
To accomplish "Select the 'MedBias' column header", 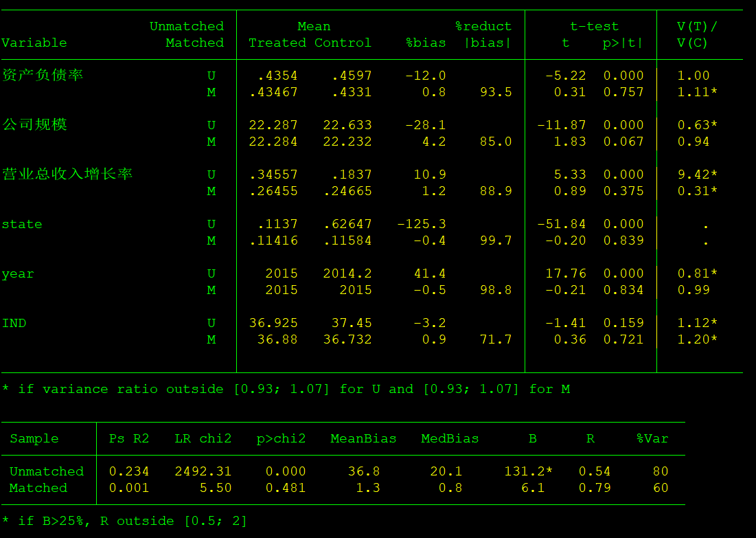I will tap(450, 438).
